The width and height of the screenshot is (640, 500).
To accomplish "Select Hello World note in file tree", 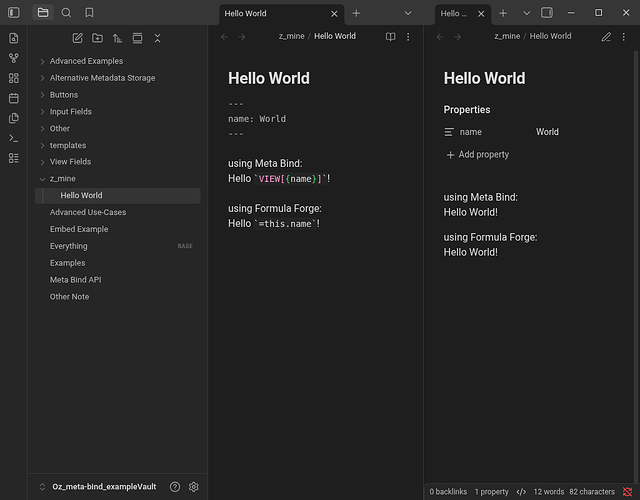I will pos(118,196).
